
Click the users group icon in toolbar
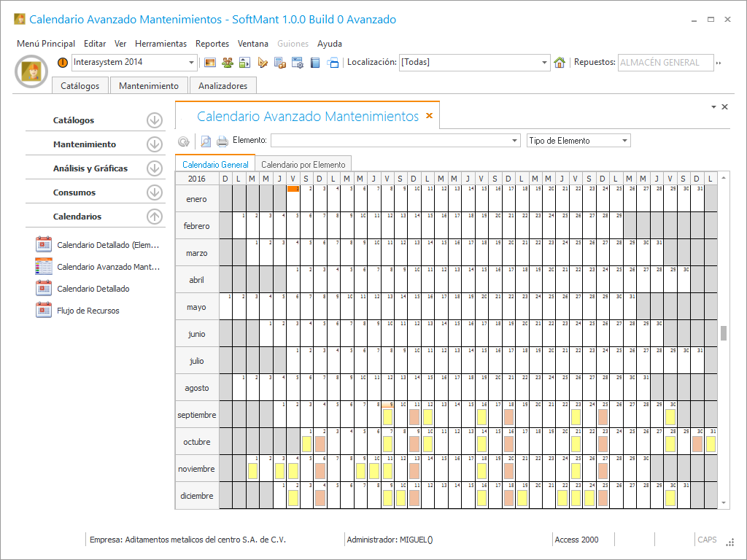click(227, 63)
